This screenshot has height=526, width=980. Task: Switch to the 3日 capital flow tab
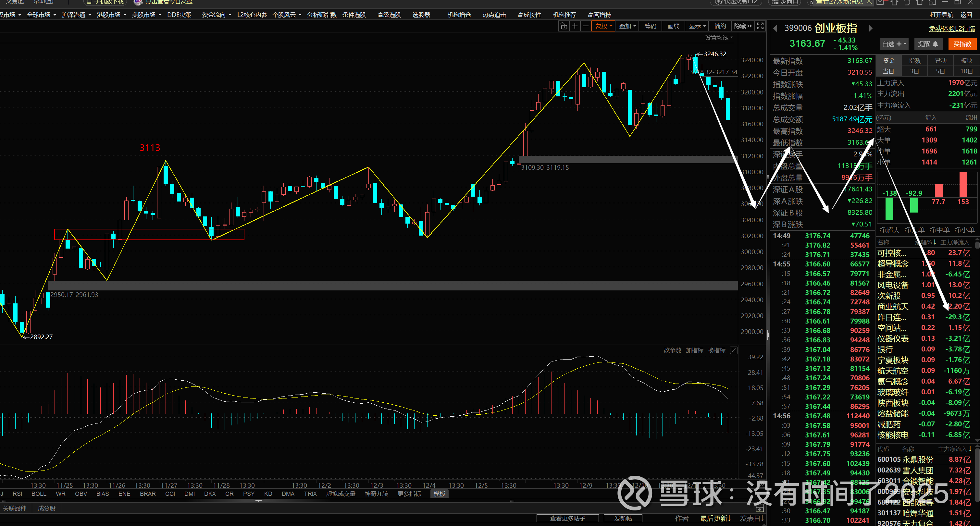914,71
